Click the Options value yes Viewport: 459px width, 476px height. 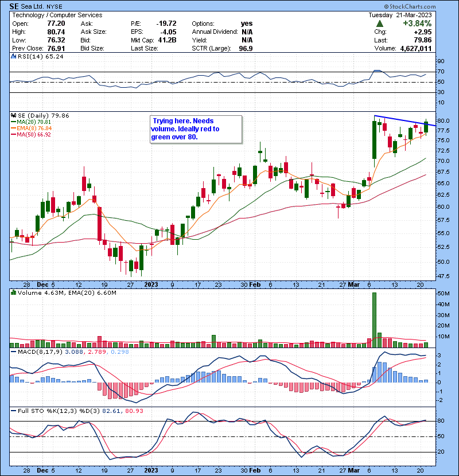[x=247, y=24]
